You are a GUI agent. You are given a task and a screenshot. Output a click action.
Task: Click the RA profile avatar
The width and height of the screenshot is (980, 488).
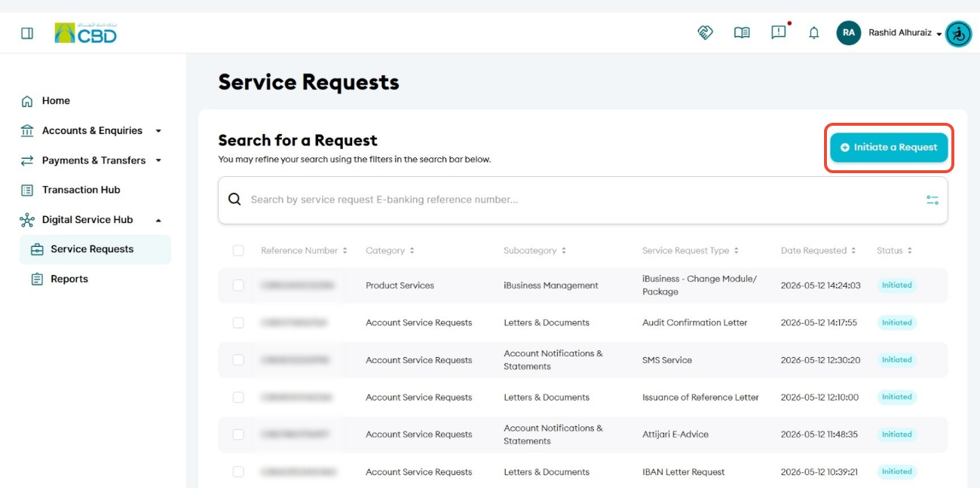(x=849, y=33)
